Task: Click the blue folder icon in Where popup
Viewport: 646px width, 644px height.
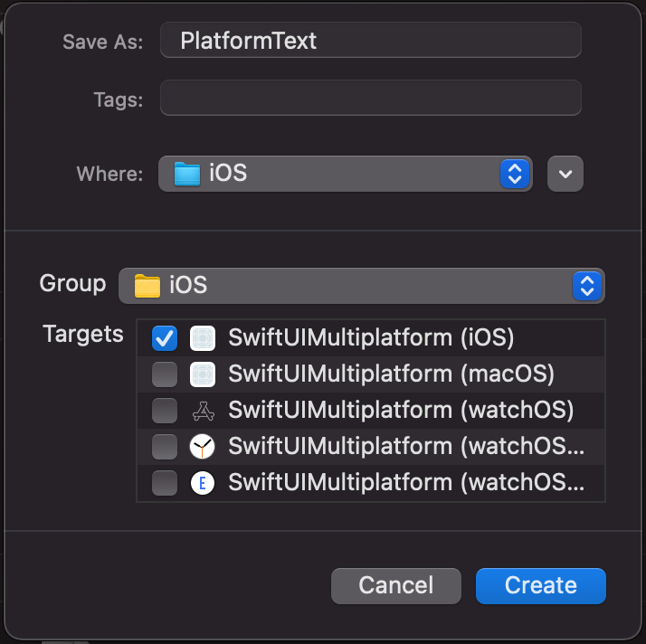Action: point(186,174)
